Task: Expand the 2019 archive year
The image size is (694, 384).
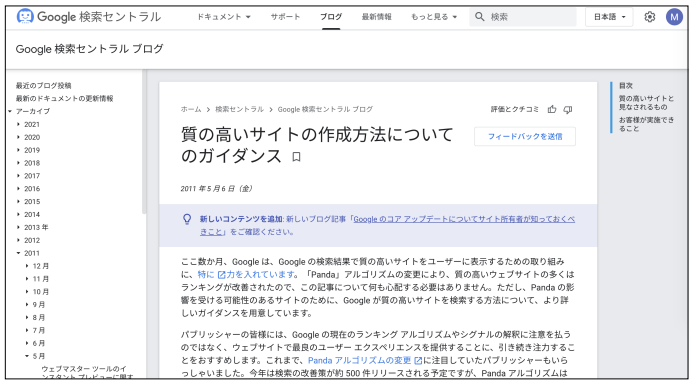Action: [x=18, y=150]
